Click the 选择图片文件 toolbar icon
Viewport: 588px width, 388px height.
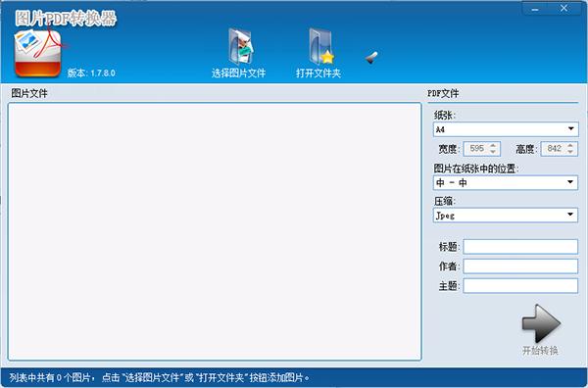click(x=241, y=46)
